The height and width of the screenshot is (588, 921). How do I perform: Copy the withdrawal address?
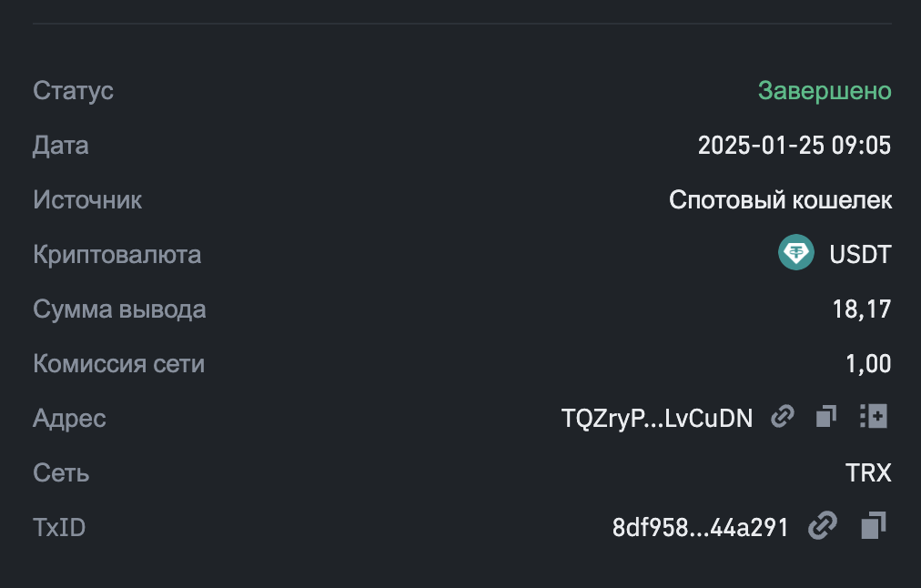click(826, 418)
